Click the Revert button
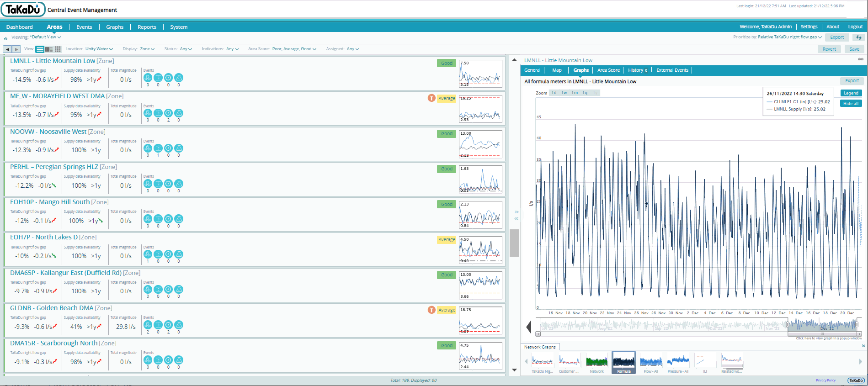Screen dimensions: 868x386 829,49
